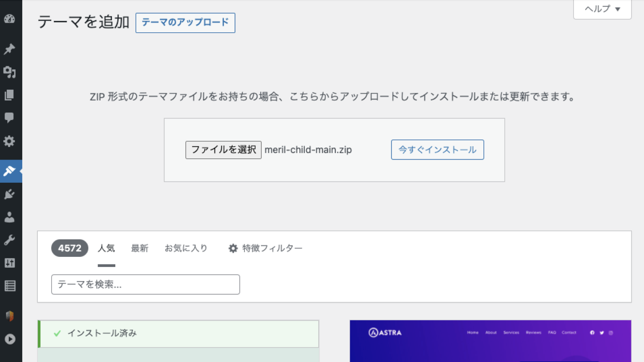Click the テーマを検索 search field
The image size is (644, 362).
click(x=145, y=284)
